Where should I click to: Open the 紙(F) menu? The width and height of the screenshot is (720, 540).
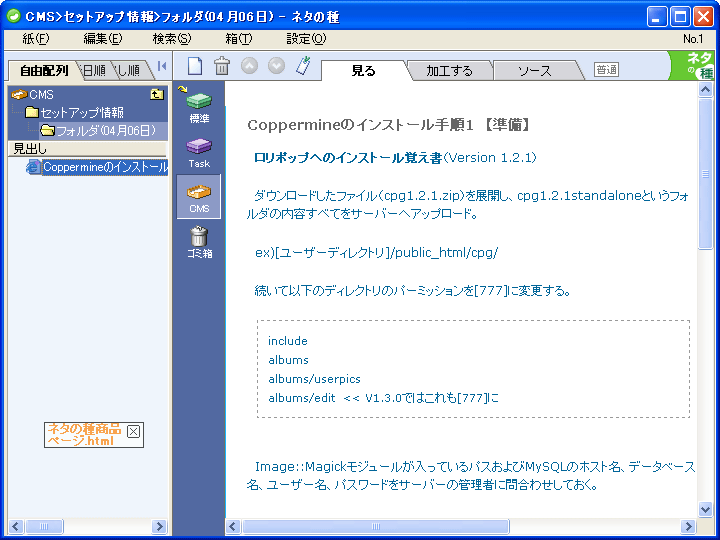[x=35, y=39]
